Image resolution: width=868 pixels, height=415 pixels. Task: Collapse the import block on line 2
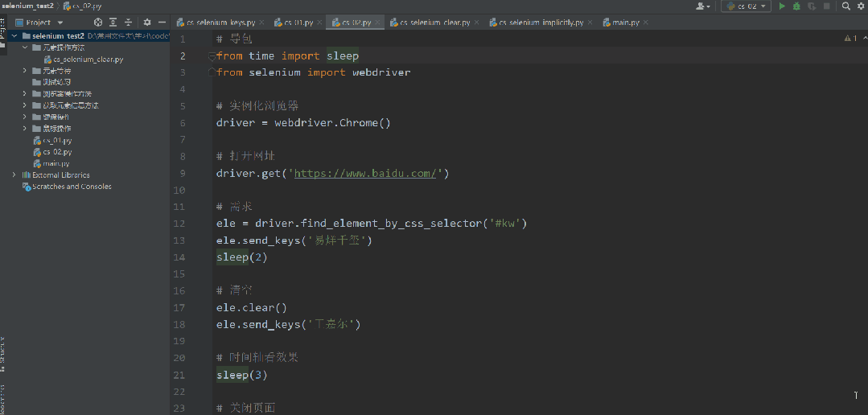tap(211, 55)
